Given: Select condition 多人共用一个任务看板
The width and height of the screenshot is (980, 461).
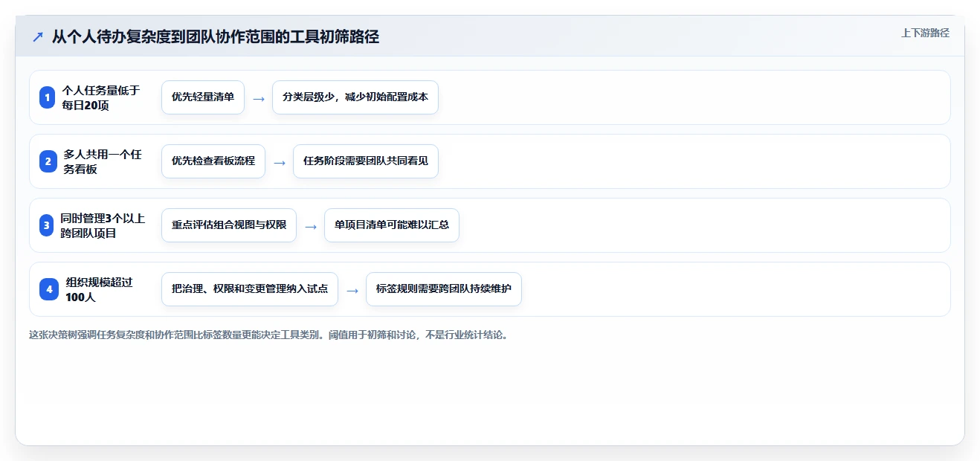Looking at the screenshot, I should pos(103,161).
